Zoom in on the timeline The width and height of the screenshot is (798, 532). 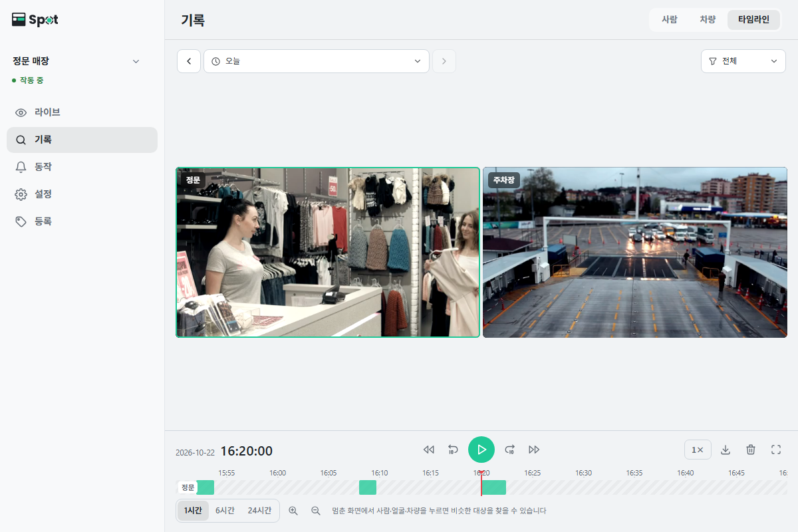(x=293, y=511)
